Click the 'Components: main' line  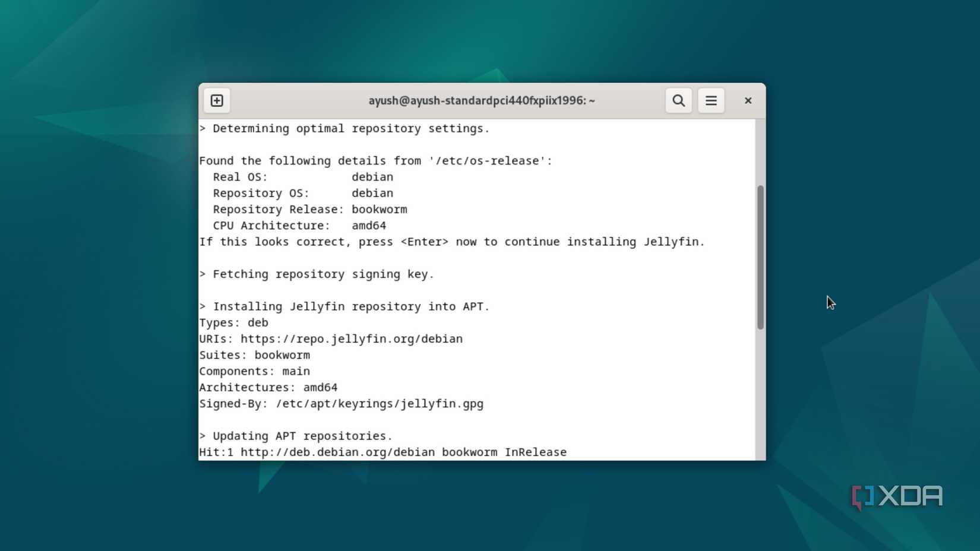[254, 370]
